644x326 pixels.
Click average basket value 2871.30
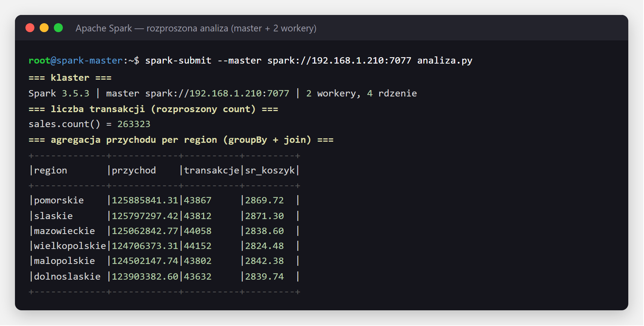264,216
